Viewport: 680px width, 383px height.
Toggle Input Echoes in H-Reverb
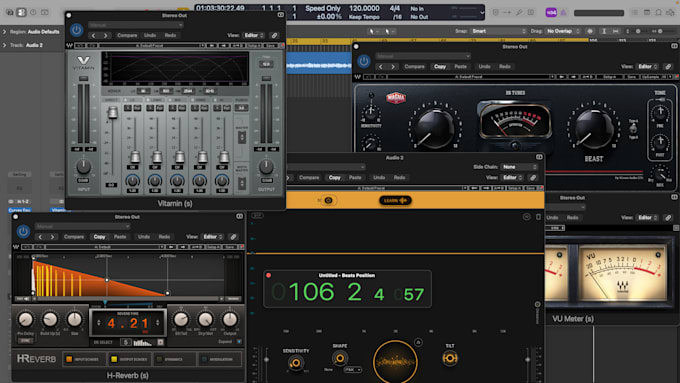tap(84, 359)
